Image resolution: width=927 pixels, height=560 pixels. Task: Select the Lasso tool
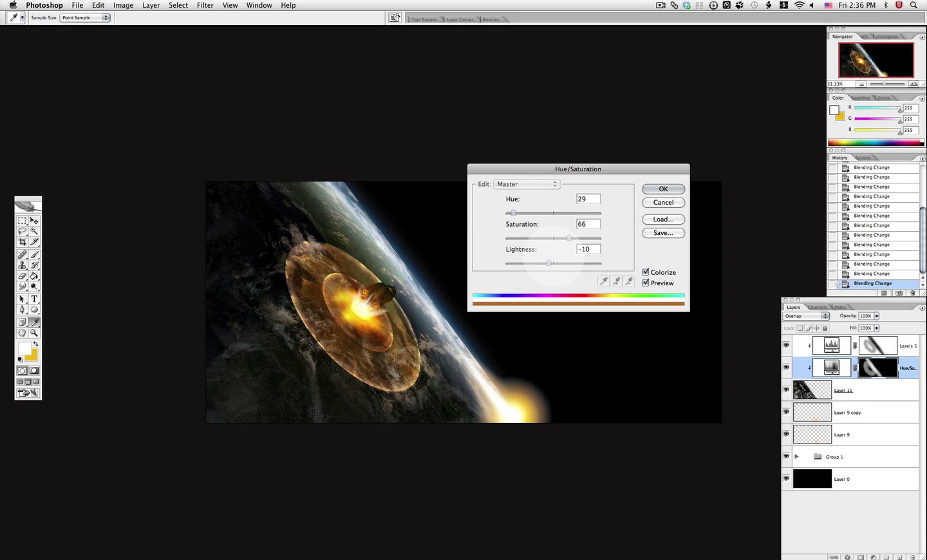pyautogui.click(x=22, y=231)
